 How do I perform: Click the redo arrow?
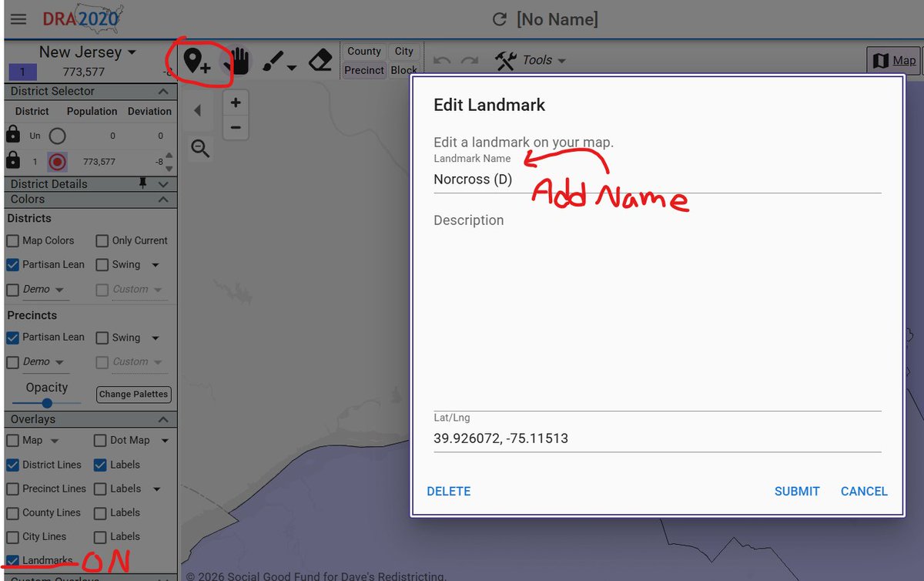[470, 61]
